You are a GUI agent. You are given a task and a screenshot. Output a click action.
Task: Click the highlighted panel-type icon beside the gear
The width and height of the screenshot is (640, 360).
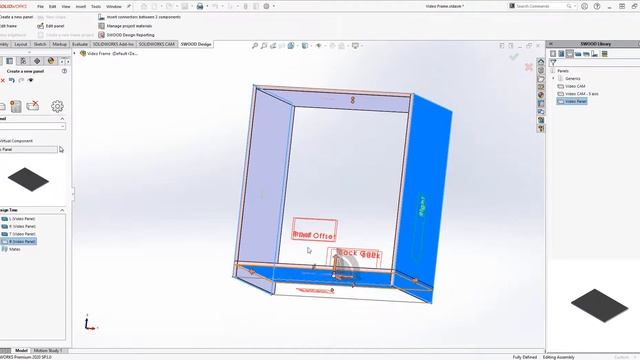click(16, 106)
